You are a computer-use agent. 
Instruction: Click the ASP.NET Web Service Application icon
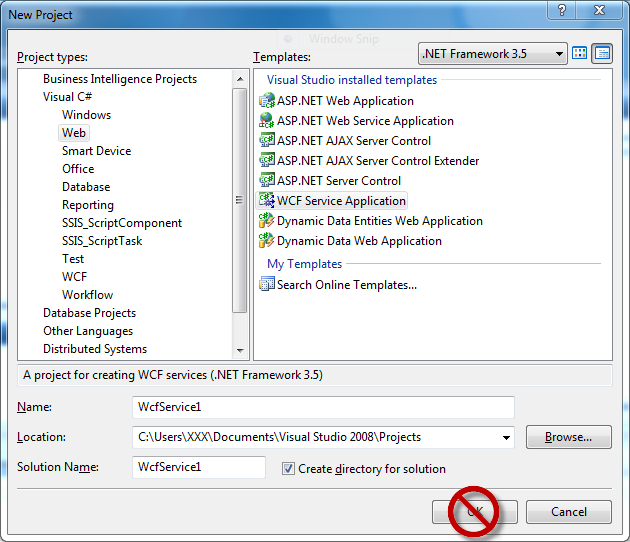tap(267, 121)
